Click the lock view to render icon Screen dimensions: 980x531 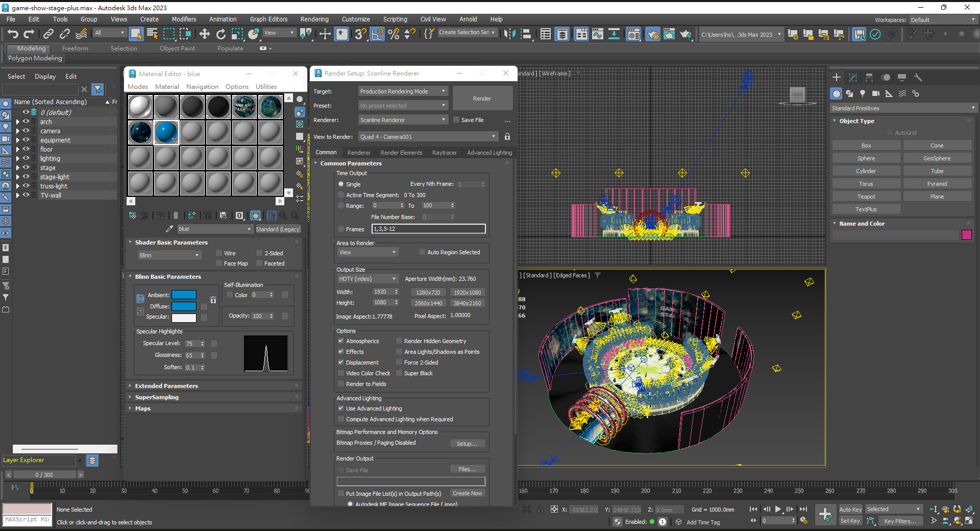point(507,137)
